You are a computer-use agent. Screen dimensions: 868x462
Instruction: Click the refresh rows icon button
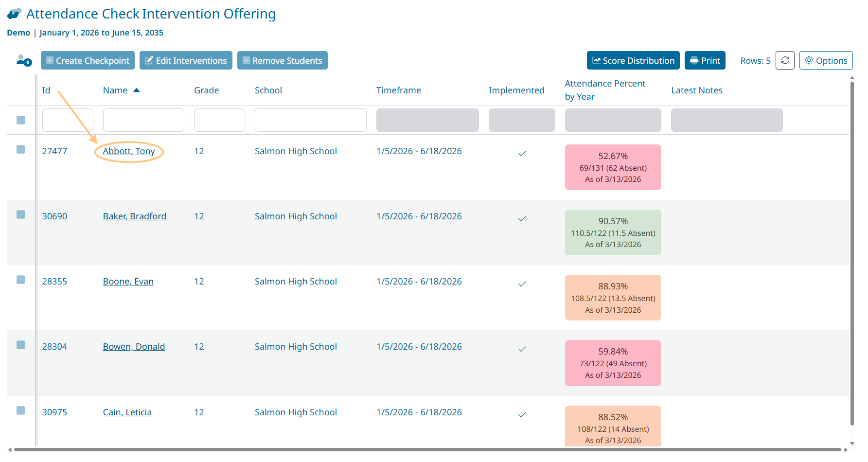coord(784,60)
